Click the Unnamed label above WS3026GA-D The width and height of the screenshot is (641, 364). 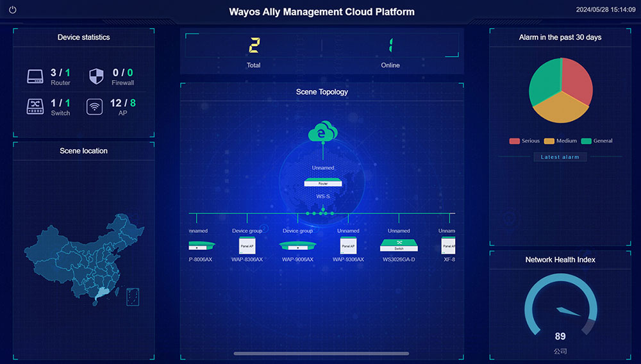coord(399,231)
